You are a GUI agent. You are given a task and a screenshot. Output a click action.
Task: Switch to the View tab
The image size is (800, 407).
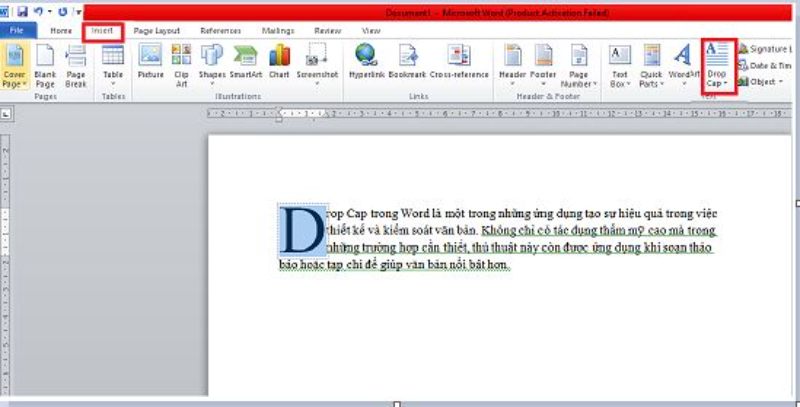click(371, 31)
